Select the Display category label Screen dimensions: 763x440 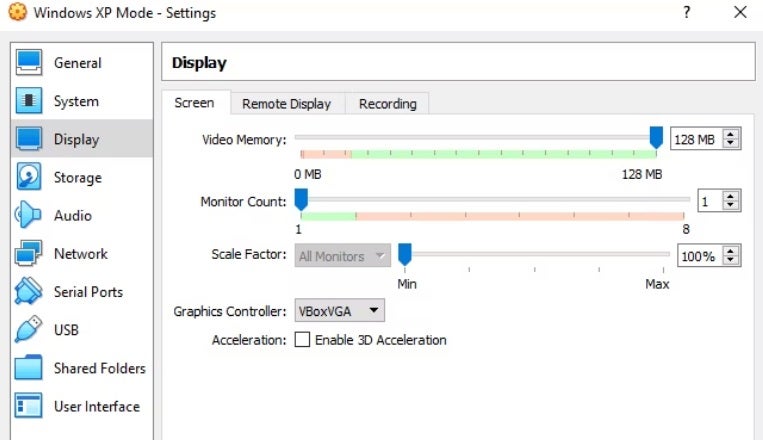76,140
